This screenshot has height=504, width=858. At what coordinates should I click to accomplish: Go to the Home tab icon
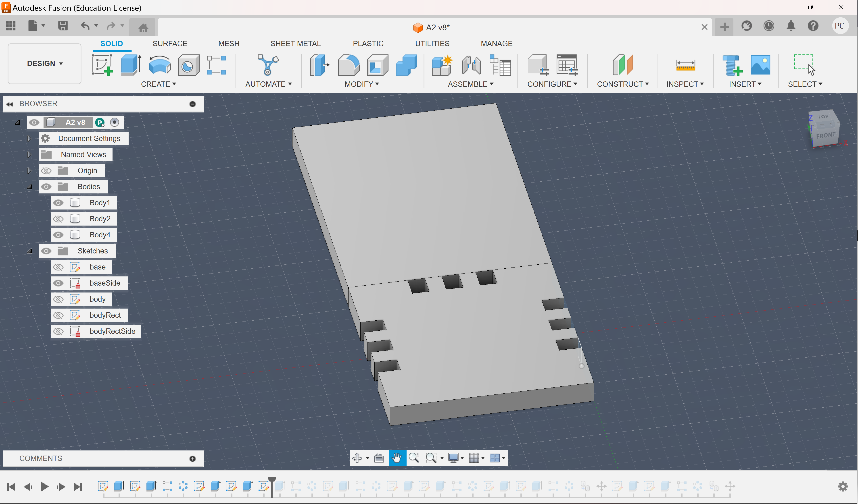(x=143, y=27)
